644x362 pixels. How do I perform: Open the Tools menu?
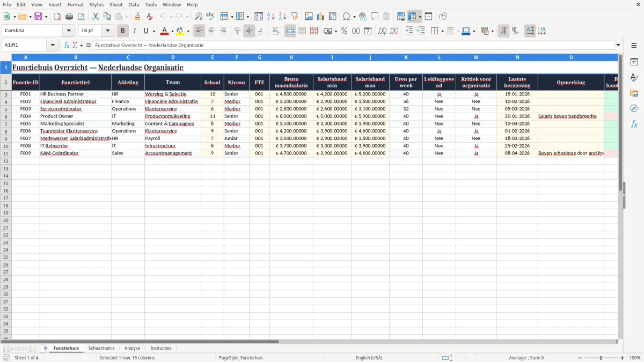point(151,4)
